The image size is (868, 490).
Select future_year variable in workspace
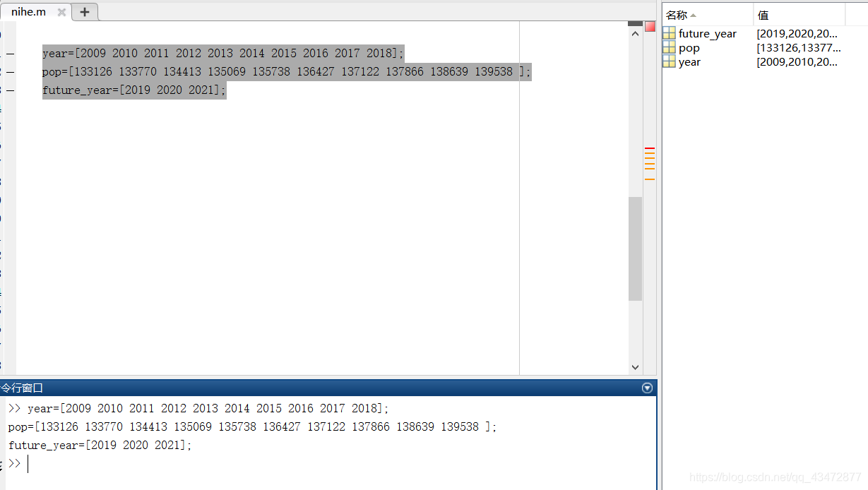(708, 33)
